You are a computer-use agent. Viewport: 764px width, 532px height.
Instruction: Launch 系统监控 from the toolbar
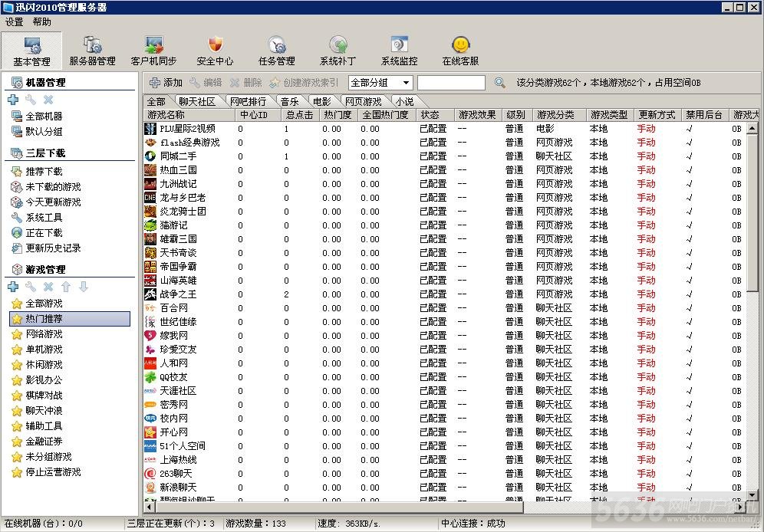399,51
